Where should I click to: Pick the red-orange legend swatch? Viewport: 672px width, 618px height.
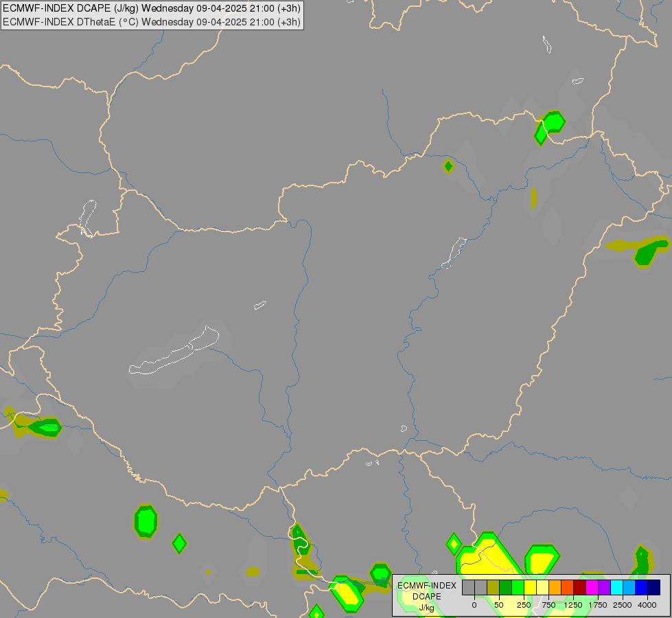point(568,587)
